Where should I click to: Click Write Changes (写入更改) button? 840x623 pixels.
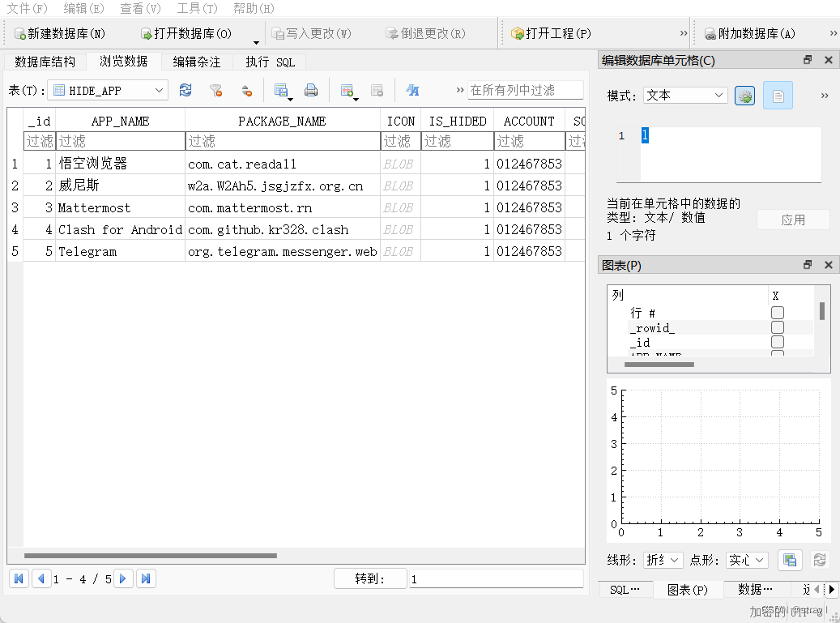coord(311,34)
